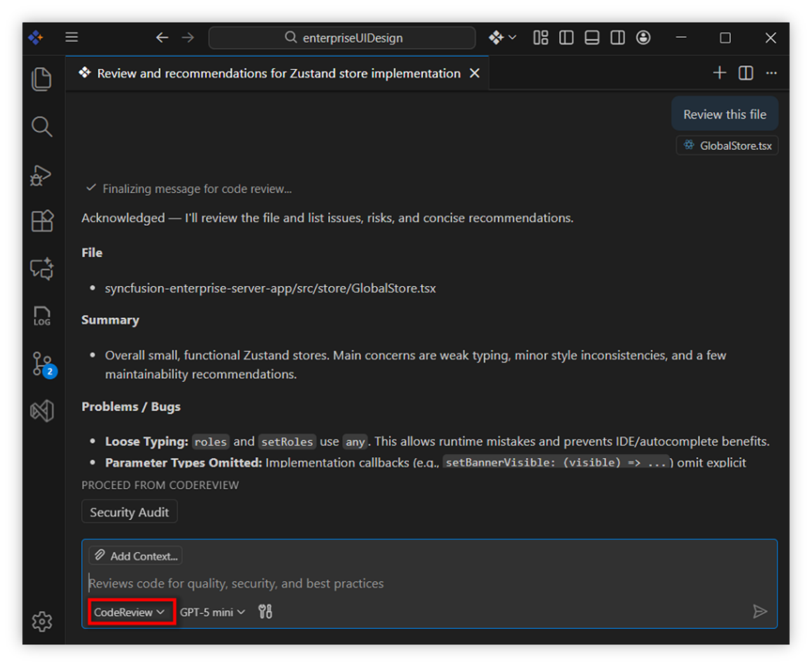Open the hamburger menu at top left
The height and width of the screenshot is (667, 812).
tap(71, 37)
